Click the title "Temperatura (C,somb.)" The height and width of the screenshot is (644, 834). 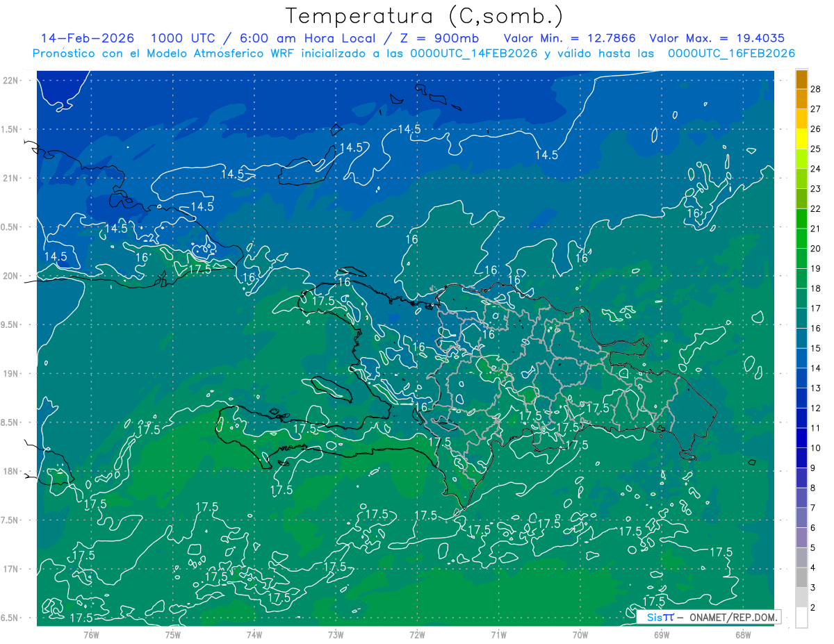point(425,16)
